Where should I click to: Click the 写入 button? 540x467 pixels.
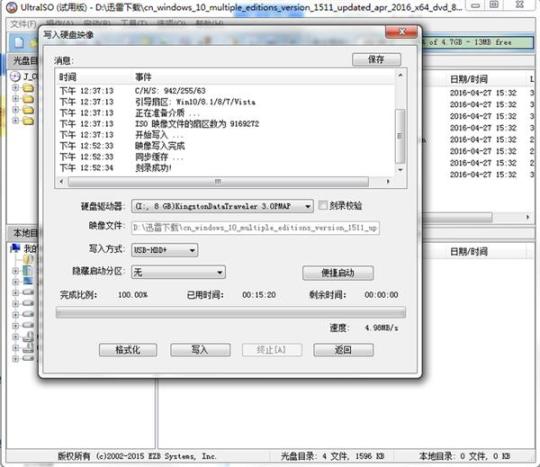200,350
